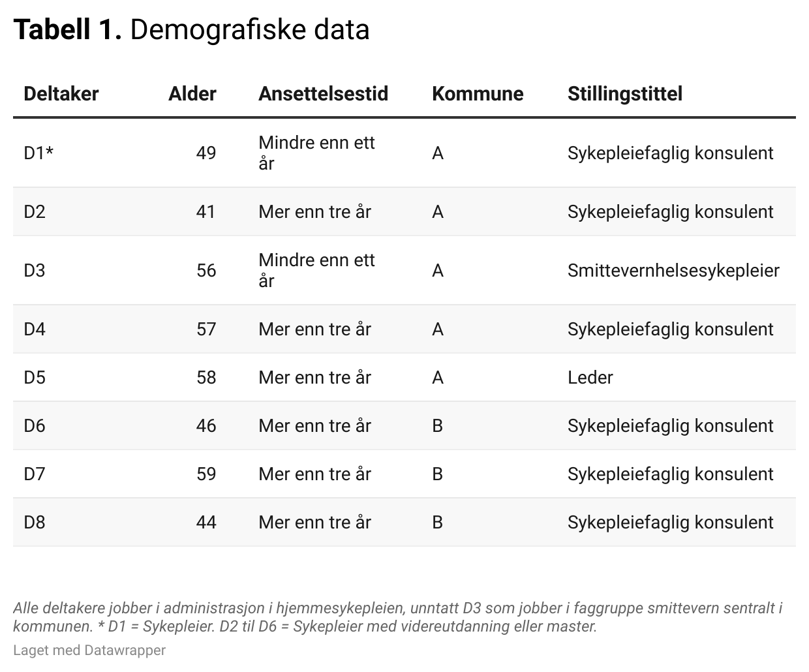Click the Kommune column header
Screen dimensions: 809x672
coord(478,94)
